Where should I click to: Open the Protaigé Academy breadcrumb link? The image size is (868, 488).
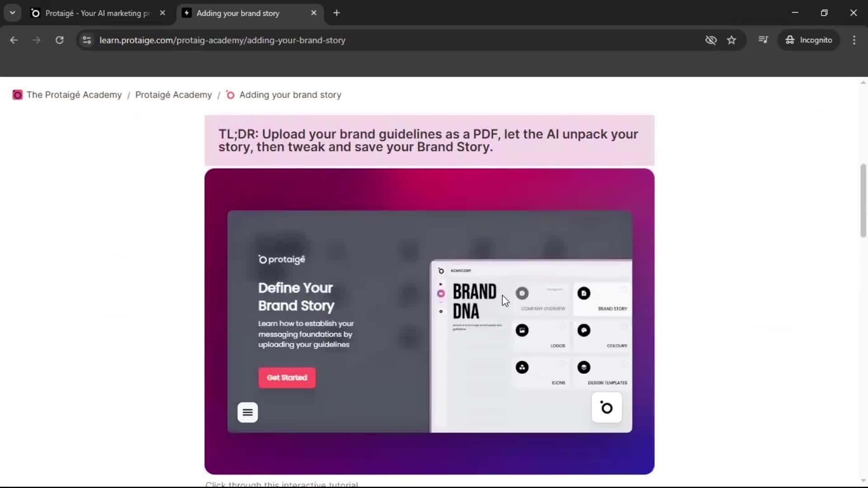pyautogui.click(x=173, y=95)
